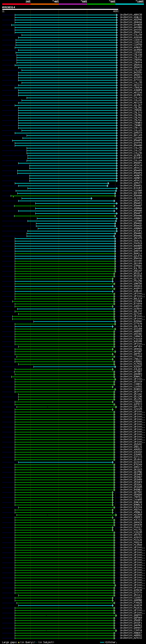Select the UniRef100_Q27140 label

[x=131, y=314]
